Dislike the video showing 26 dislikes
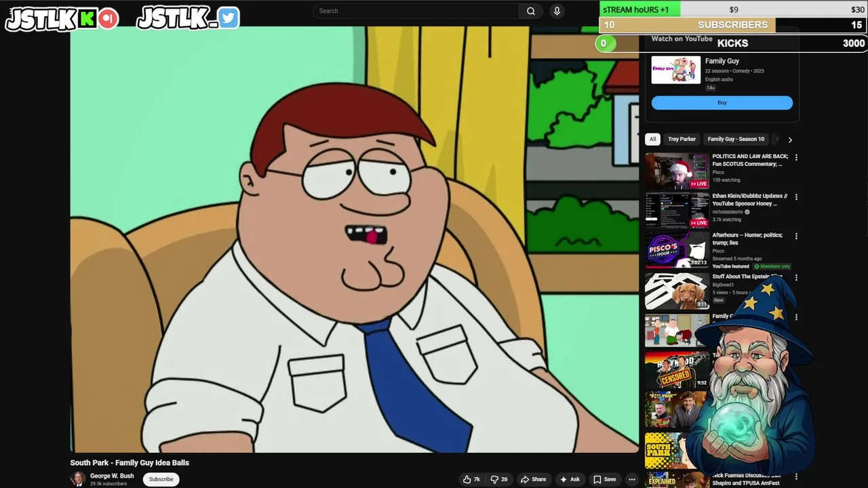The height and width of the screenshot is (488, 868). [x=499, y=479]
